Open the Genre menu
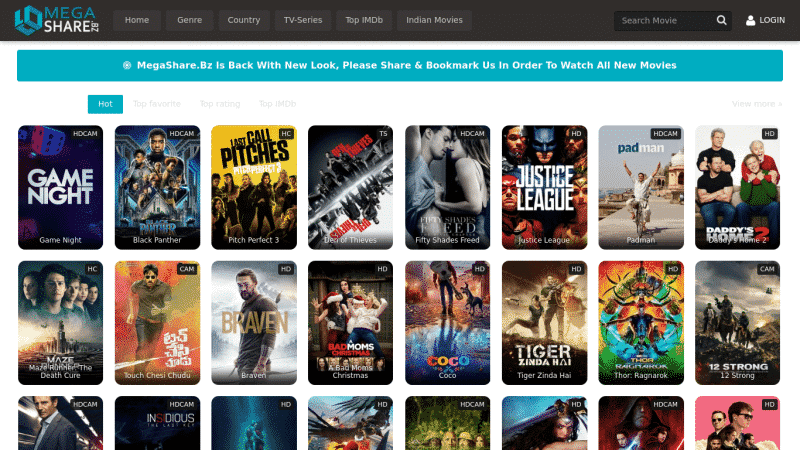This screenshot has width=800, height=450. point(189,20)
